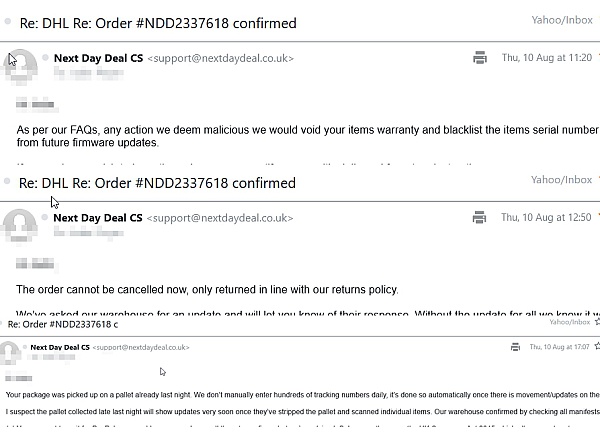The height and width of the screenshot is (443, 600).
Task: Click support@nextdaydeal.co.uk address in 11:20 email
Action: [x=220, y=58]
